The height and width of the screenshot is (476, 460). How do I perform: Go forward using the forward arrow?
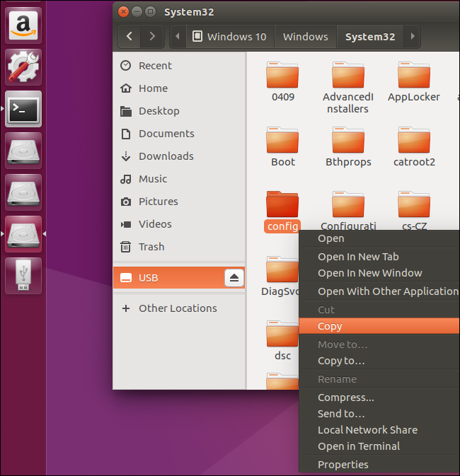click(x=151, y=37)
